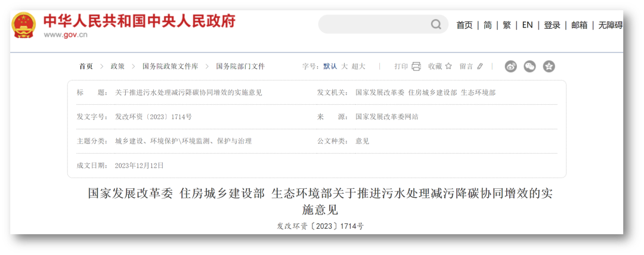
Task: Set font size to 超大
Action: click(x=358, y=66)
